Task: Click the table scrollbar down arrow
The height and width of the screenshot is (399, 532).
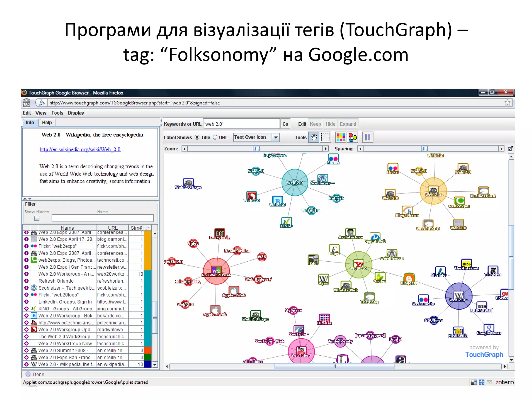Action: (x=155, y=365)
